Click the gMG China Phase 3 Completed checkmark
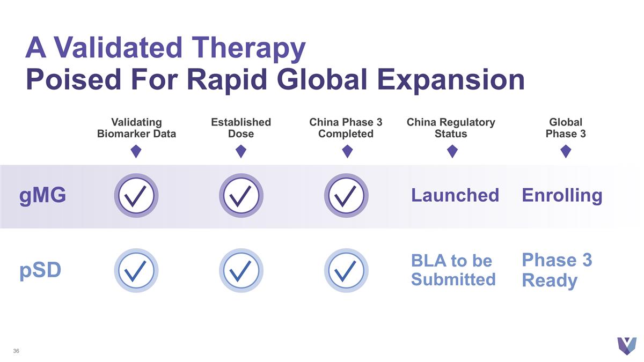This screenshot has height=362, width=644. point(347,195)
